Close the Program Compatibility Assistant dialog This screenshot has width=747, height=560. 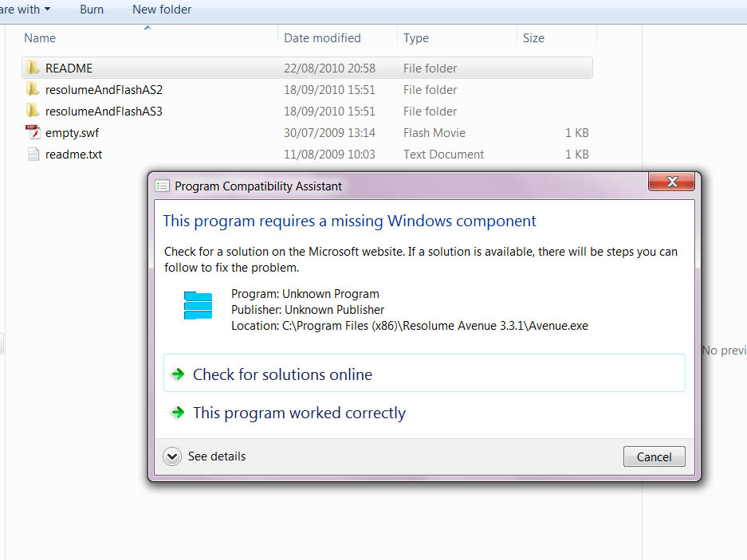point(672,182)
